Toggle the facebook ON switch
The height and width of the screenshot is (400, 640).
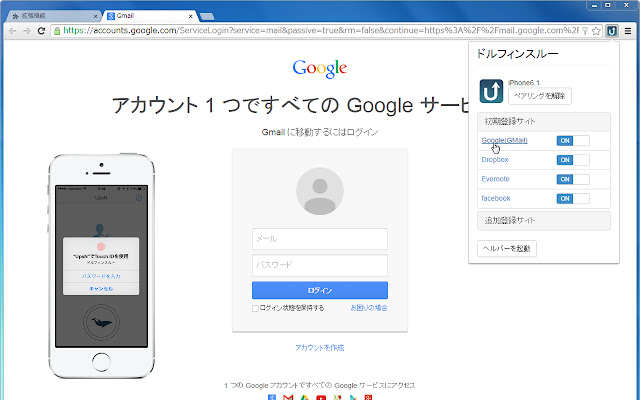click(x=573, y=198)
